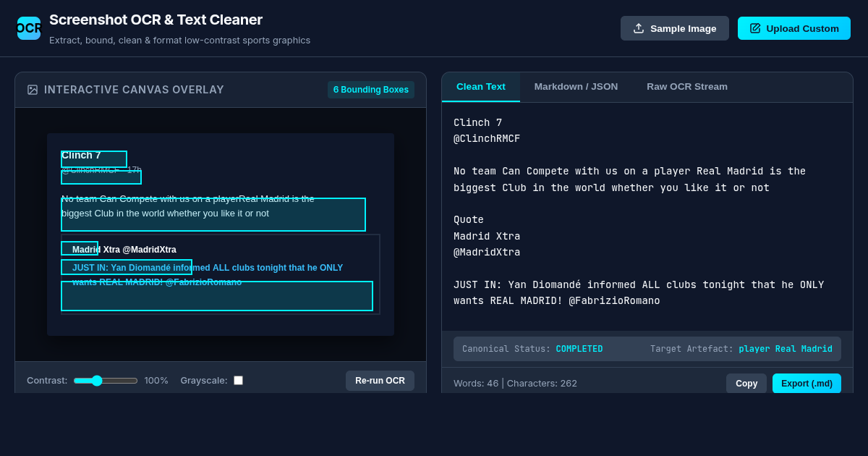This screenshot has height=456, width=868.
Task: Click the app subtitle 'Extract, bound, clean & format'
Action: click(179, 41)
